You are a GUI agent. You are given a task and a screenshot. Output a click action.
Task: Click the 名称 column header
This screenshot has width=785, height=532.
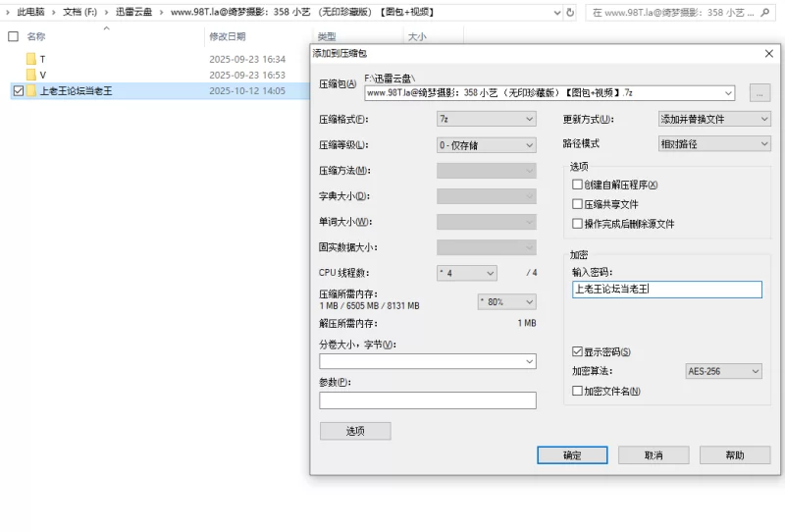tap(36, 36)
